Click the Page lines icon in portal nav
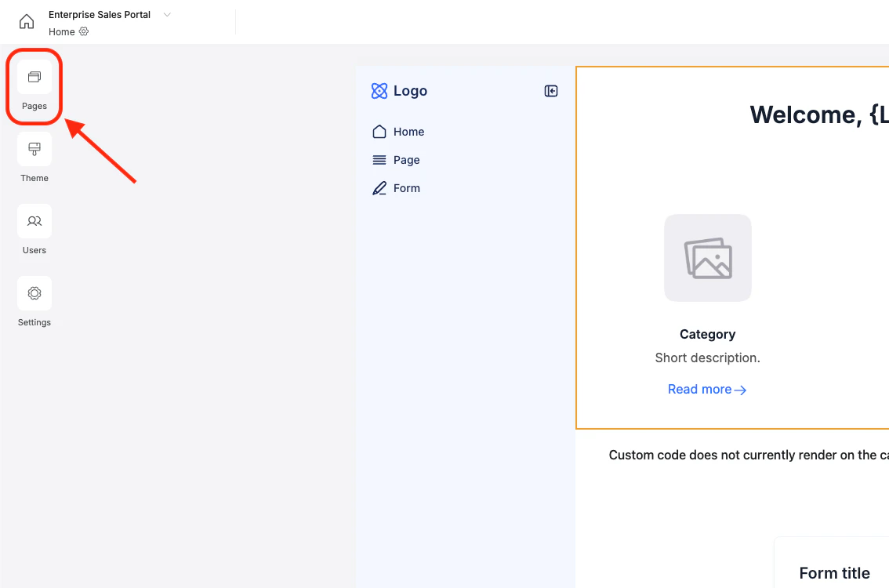This screenshot has height=588, width=889. click(379, 160)
